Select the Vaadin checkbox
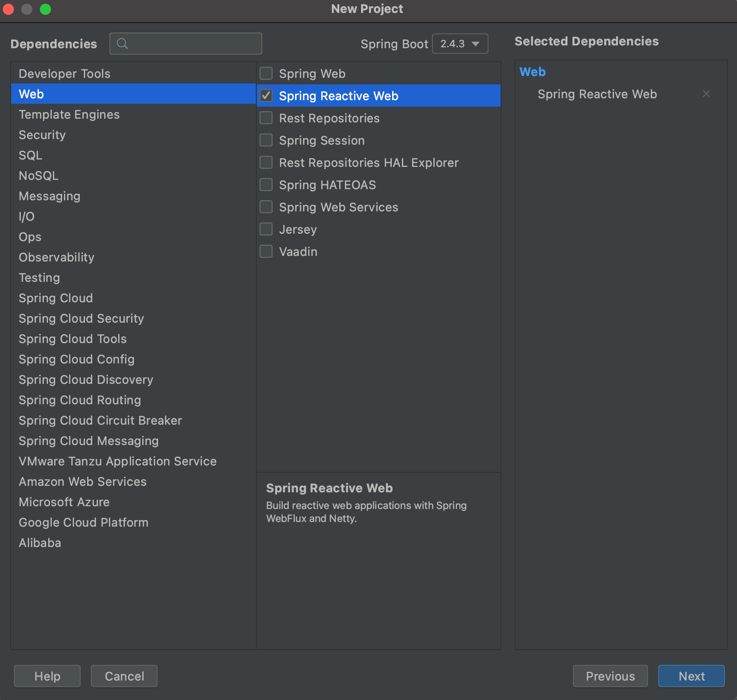The height and width of the screenshot is (700, 737). coord(266,252)
